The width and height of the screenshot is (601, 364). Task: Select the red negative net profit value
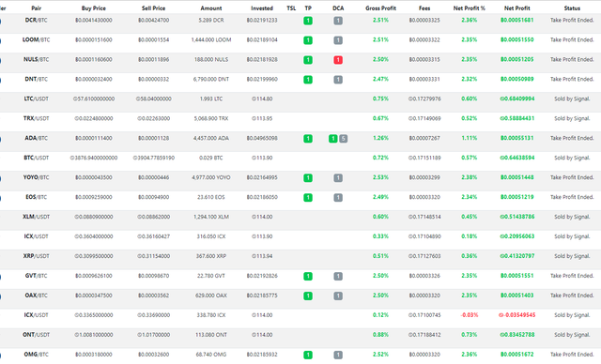pyautogui.click(x=516, y=315)
